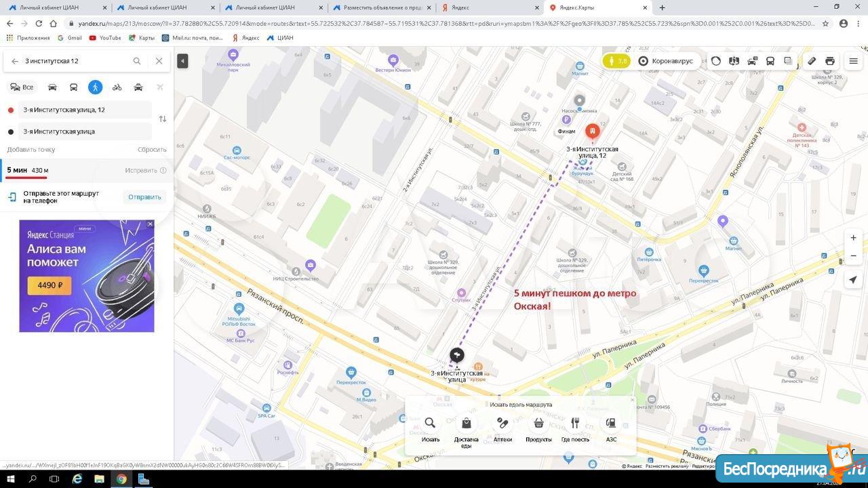This screenshot has height=488, width=868.
Task: Switch route mode to car
Action: pos(52,87)
